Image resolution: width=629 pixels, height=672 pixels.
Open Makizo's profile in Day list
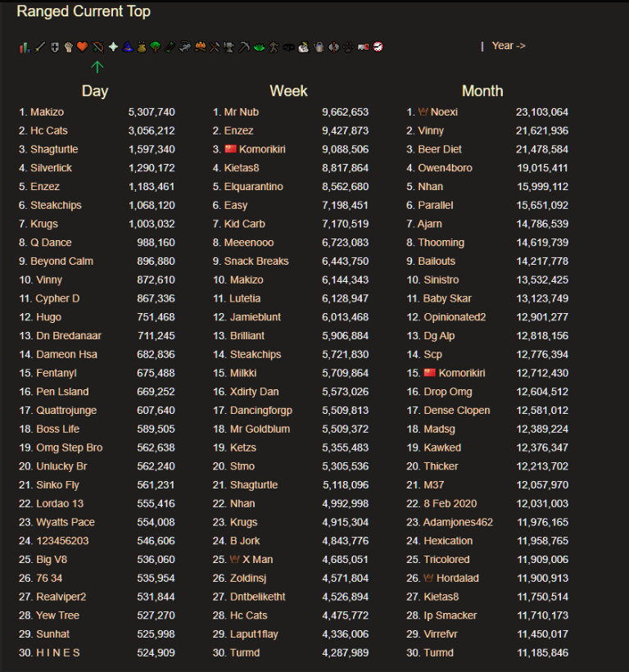48,111
